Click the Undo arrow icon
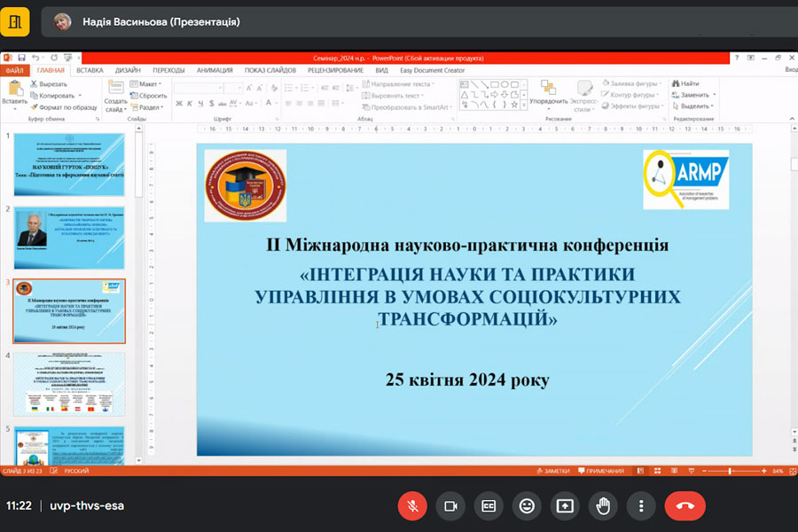Image resolution: width=798 pixels, height=532 pixels. (35, 58)
